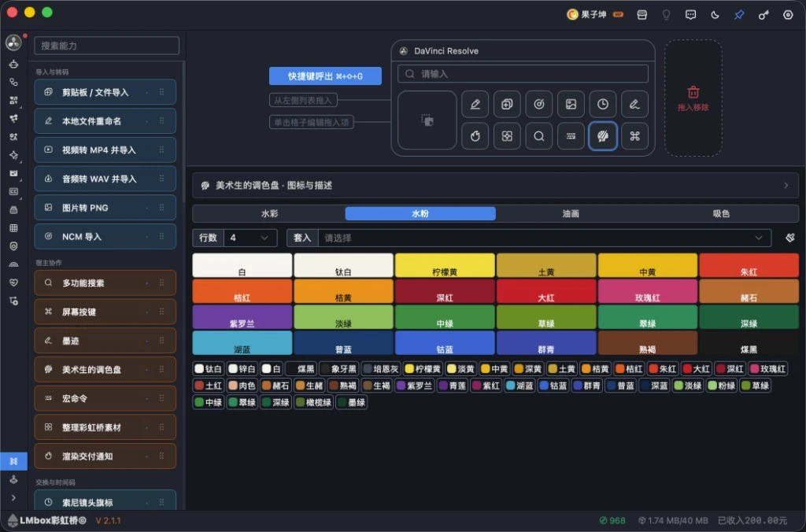Select the magnifier search cell in the grid

tap(538, 136)
